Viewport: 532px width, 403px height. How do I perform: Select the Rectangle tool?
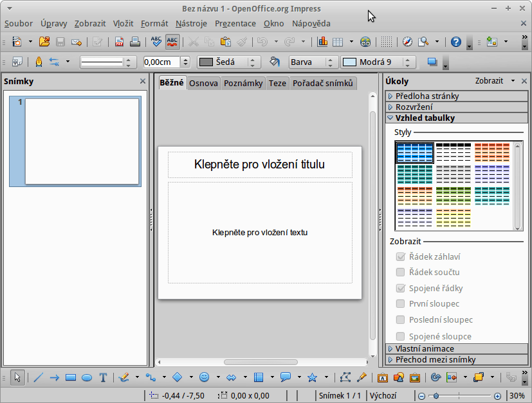pos(71,377)
